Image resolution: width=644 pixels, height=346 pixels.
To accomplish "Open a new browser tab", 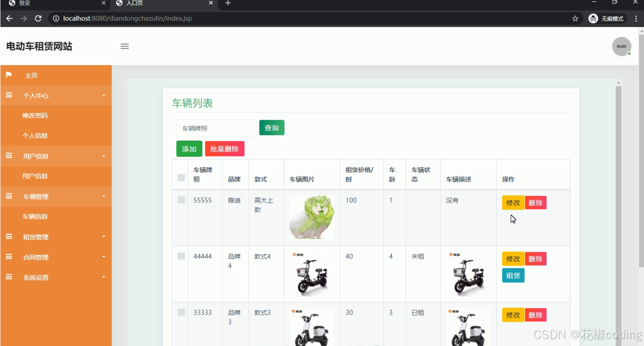I will [x=228, y=3].
